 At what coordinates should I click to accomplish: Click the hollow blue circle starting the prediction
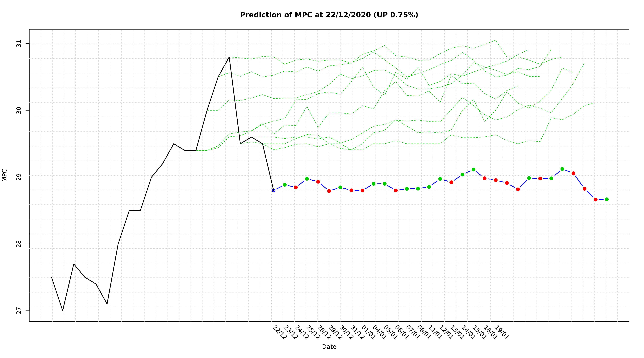tap(273, 190)
